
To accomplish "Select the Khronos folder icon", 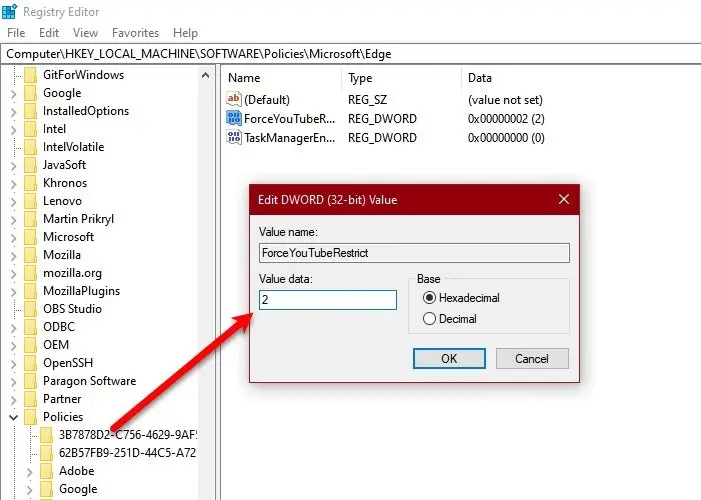I will [x=30, y=183].
